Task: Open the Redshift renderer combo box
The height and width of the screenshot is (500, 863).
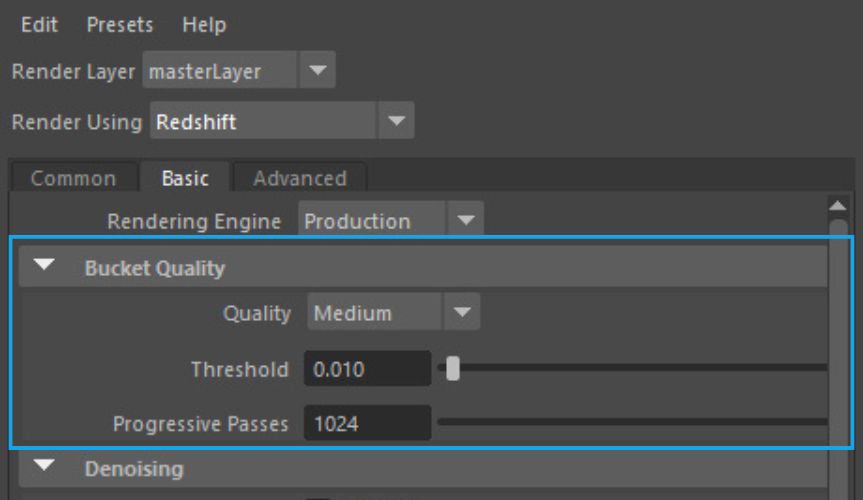Action: point(265,122)
